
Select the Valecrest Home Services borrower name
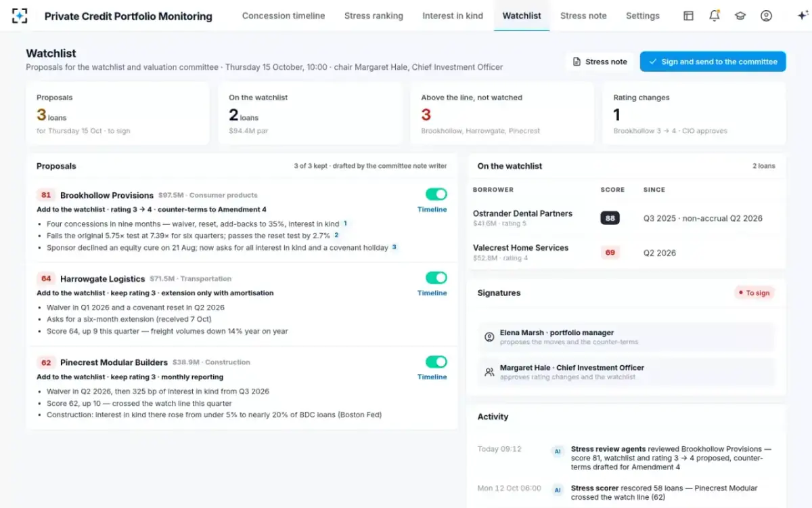tap(520, 248)
